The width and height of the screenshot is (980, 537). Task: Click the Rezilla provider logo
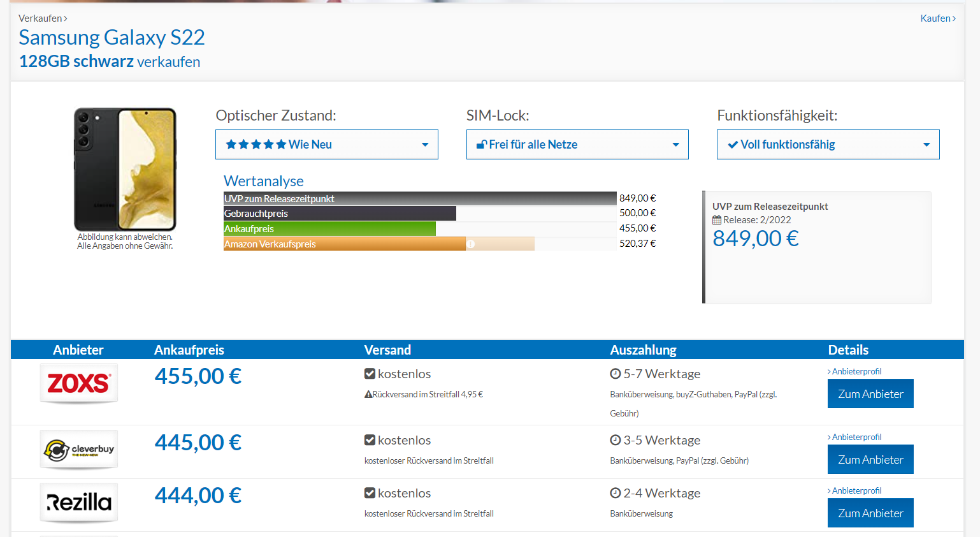[79, 503]
